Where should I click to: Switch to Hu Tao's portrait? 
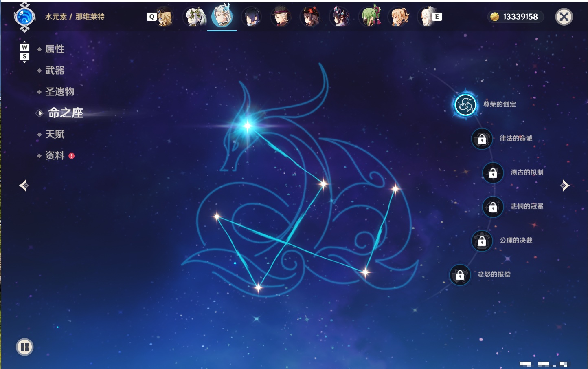310,17
